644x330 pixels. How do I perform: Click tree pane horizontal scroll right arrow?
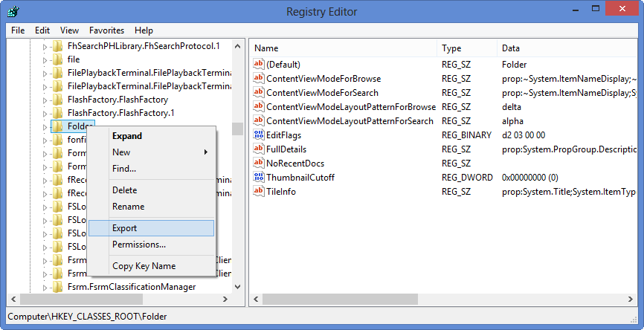[x=225, y=299]
